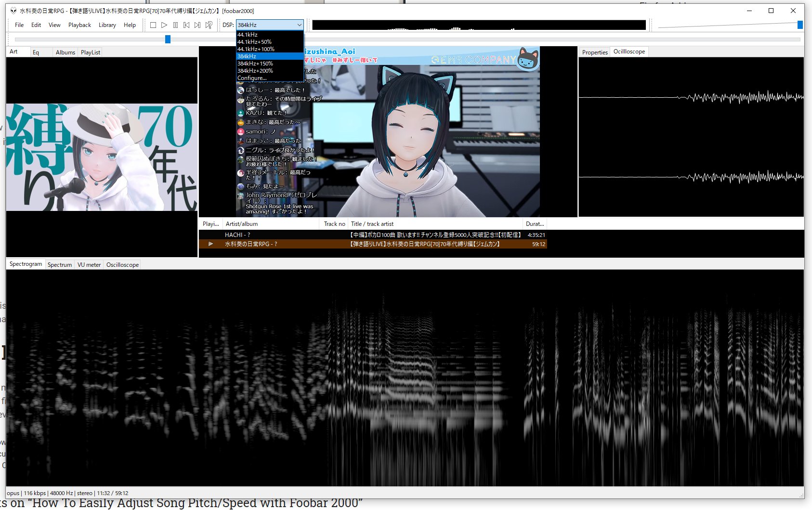
Task: Minimize the foobar2000 window
Action: [x=749, y=11]
